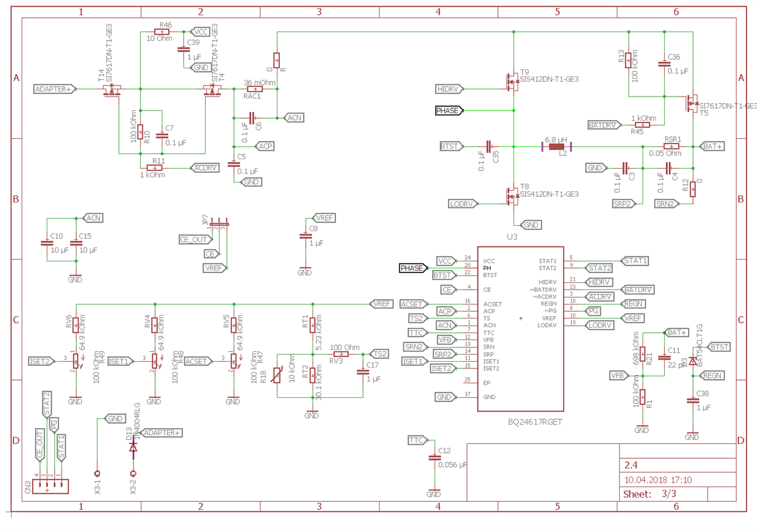757x532 pixels.
Task: Click the ISET2 label beside R49
Action: (41, 361)
